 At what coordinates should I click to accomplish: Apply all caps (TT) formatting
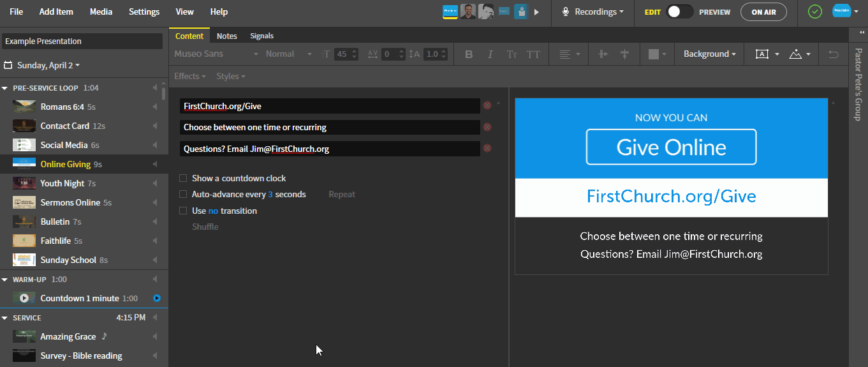click(x=533, y=54)
